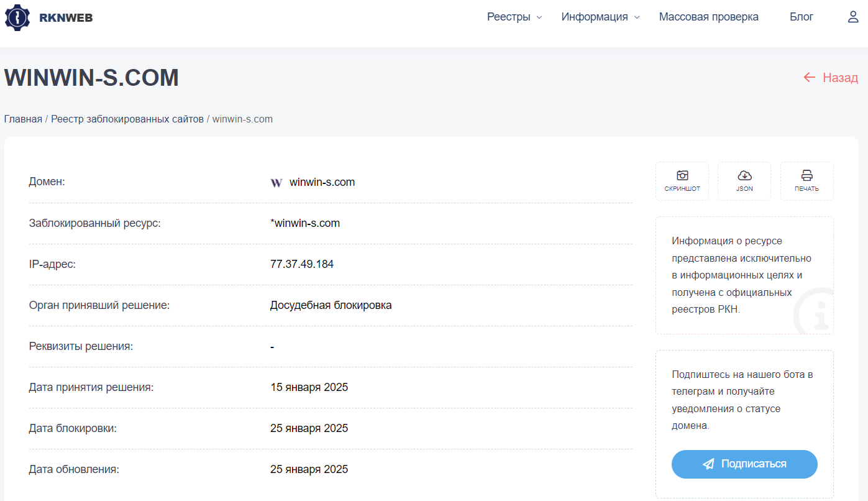Screen dimensions: 868x501
Task: Click the RKNWEB logo icon
Action: [x=17, y=17]
